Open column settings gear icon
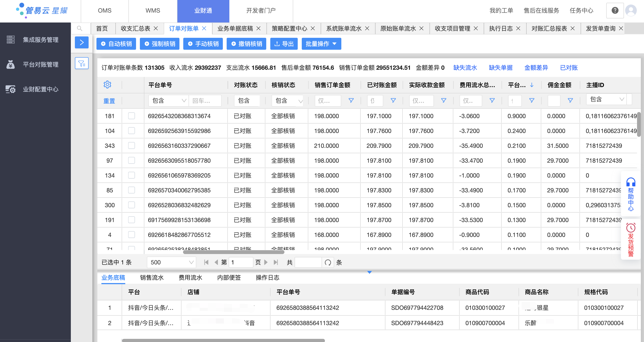 (107, 85)
